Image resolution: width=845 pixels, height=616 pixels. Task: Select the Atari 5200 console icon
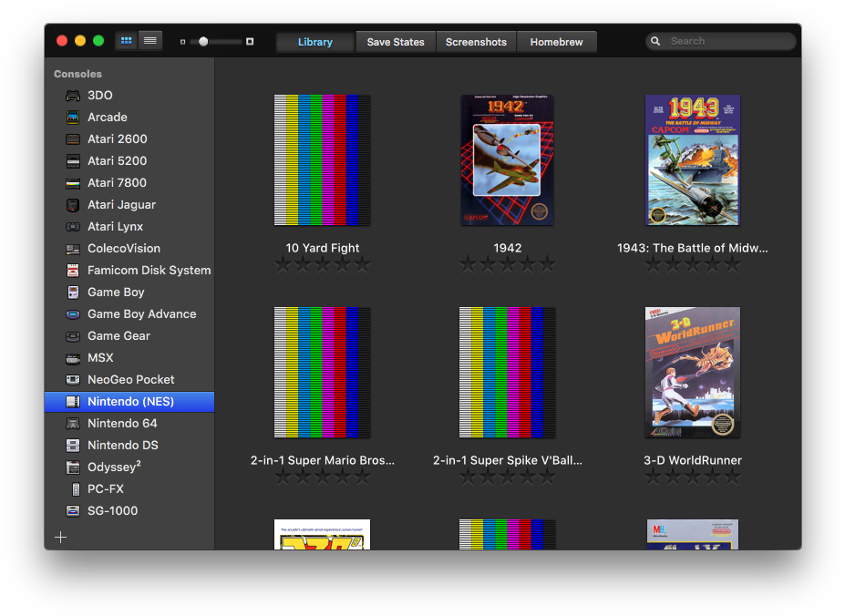point(73,161)
